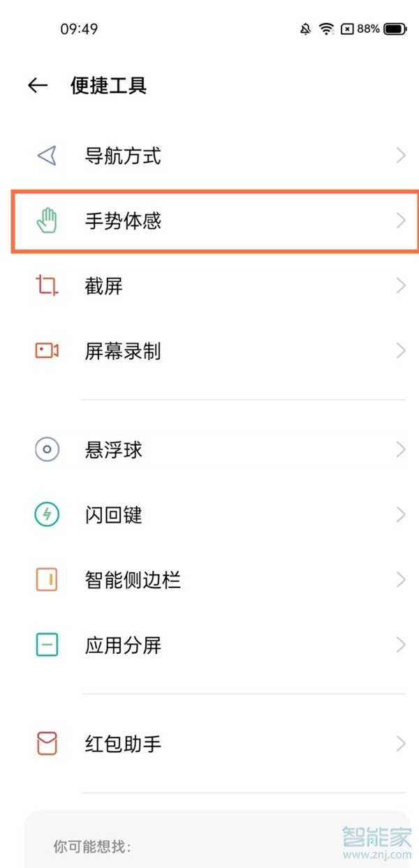The height and width of the screenshot is (868, 419).
Task: Tap the split screen icon
Action: click(47, 645)
